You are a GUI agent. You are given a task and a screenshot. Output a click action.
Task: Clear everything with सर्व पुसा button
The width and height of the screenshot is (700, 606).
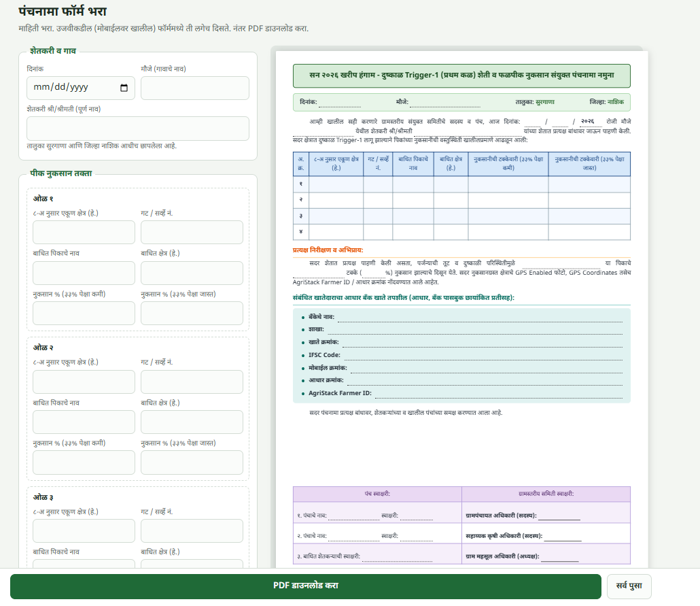(629, 586)
